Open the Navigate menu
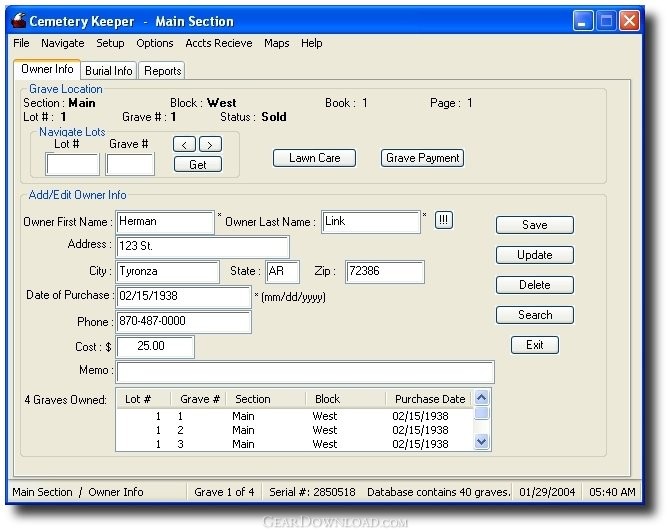 point(63,43)
